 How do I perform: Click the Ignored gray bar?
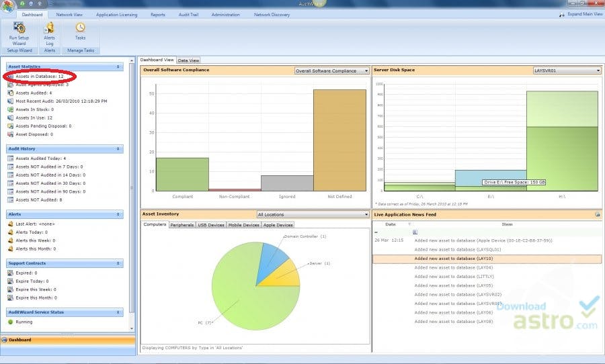[287, 183]
